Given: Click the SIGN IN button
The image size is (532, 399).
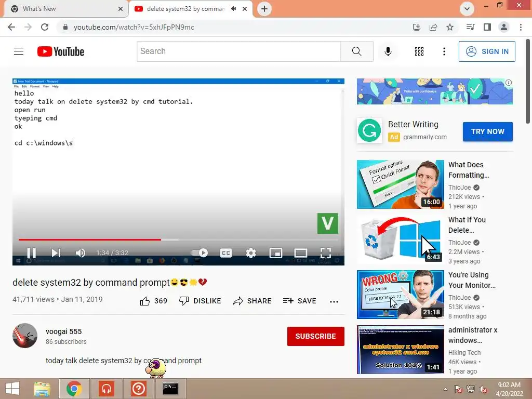Looking at the screenshot, I should pyautogui.click(x=487, y=51).
